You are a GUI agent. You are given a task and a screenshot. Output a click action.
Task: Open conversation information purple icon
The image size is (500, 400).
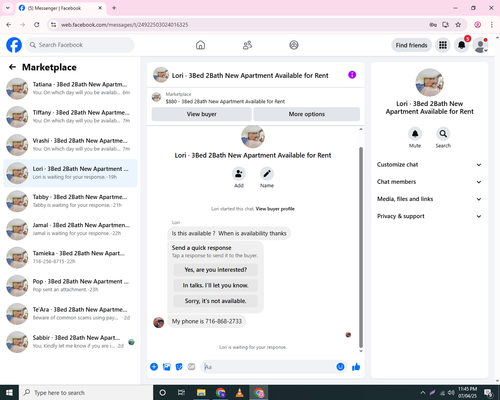(x=352, y=75)
